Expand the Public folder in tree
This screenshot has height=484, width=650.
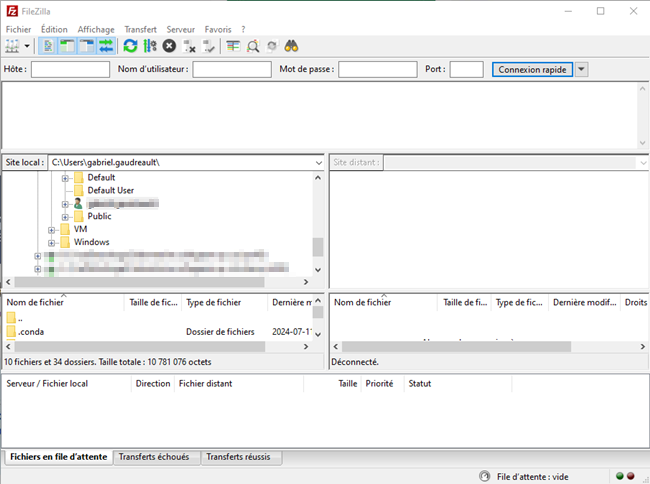click(65, 217)
